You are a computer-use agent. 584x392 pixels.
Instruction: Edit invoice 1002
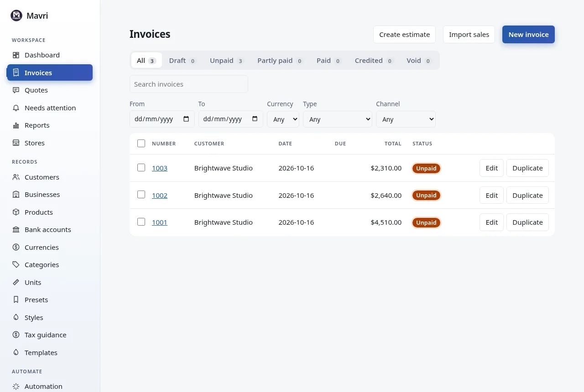(491, 195)
